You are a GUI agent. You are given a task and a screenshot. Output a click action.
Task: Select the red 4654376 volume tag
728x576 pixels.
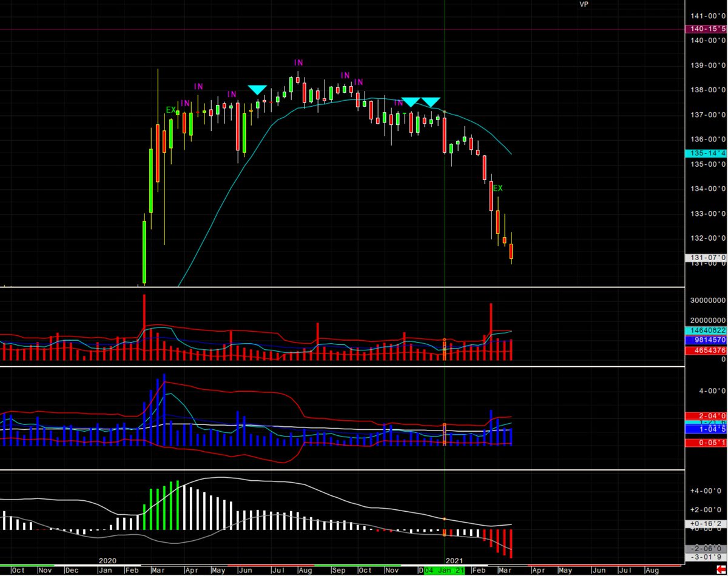706,350
